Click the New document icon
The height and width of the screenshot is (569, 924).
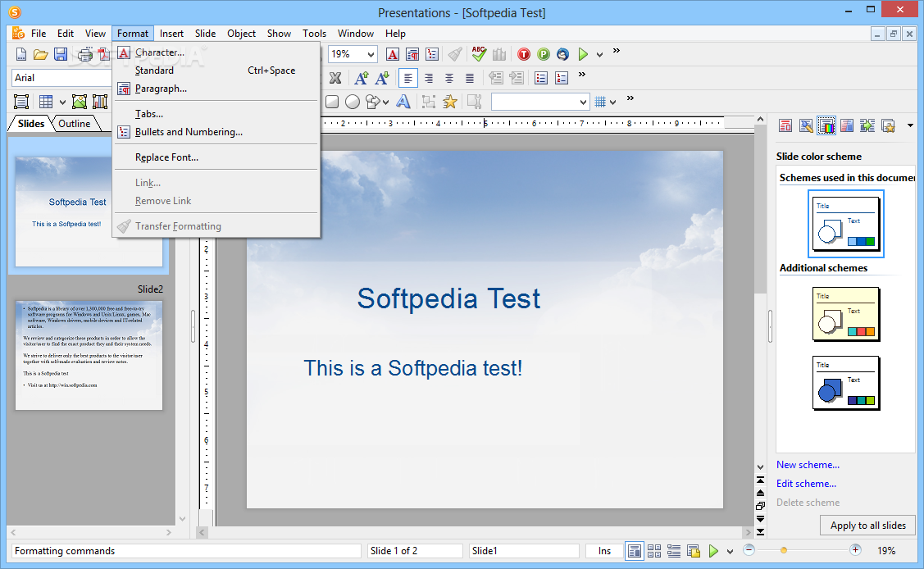click(x=20, y=54)
